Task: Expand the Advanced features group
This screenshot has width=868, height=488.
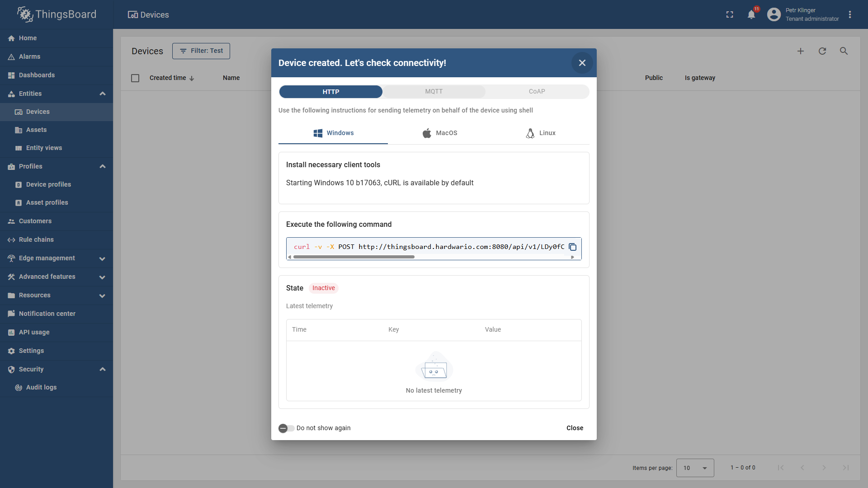Action: point(102,277)
